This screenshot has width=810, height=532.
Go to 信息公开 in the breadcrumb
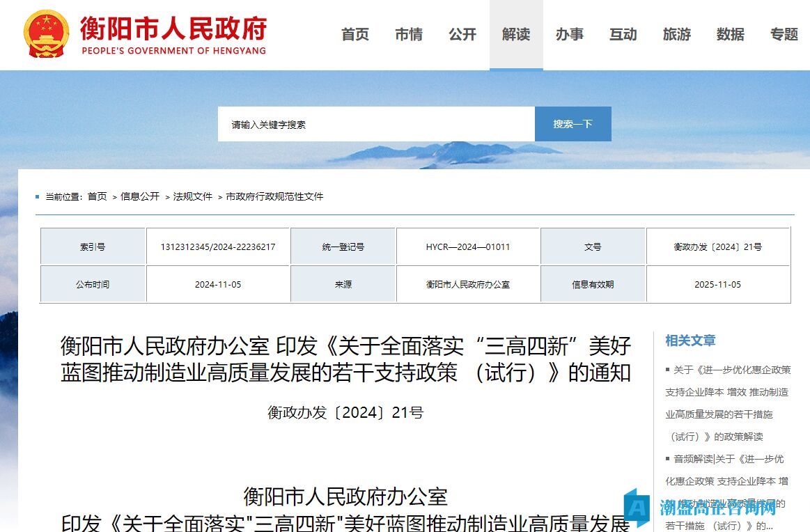click(x=140, y=197)
